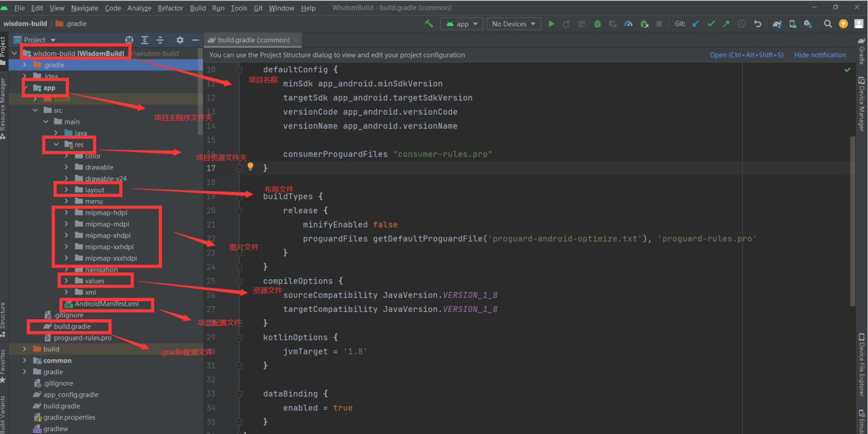The width and height of the screenshot is (868, 434).
Task: Toggle the Gradle tool window
Action: [862, 51]
